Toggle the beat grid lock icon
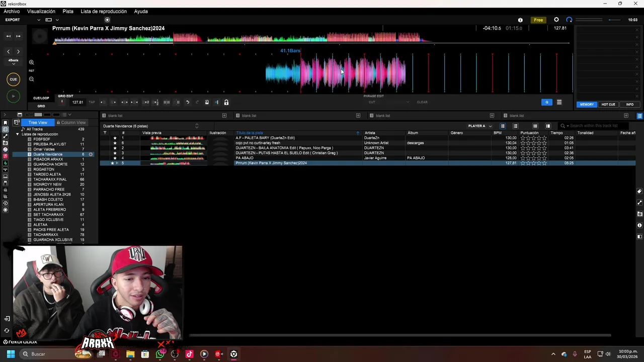Image resolution: width=644 pixels, height=362 pixels. tap(226, 102)
